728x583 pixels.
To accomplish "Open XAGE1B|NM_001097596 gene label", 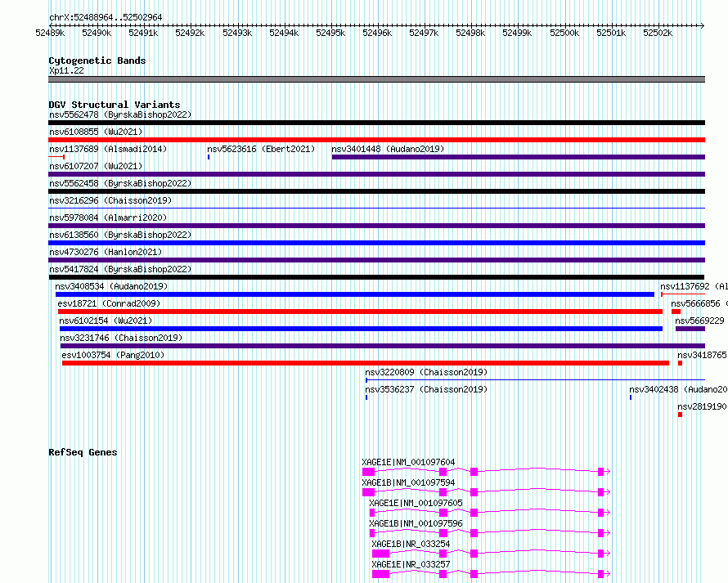I will (416, 523).
